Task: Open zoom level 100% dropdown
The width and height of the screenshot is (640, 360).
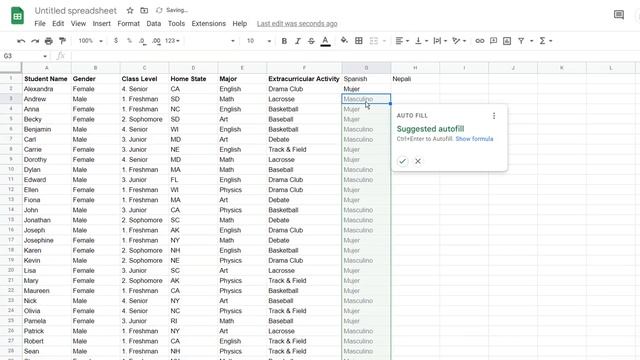Action: coord(90,41)
